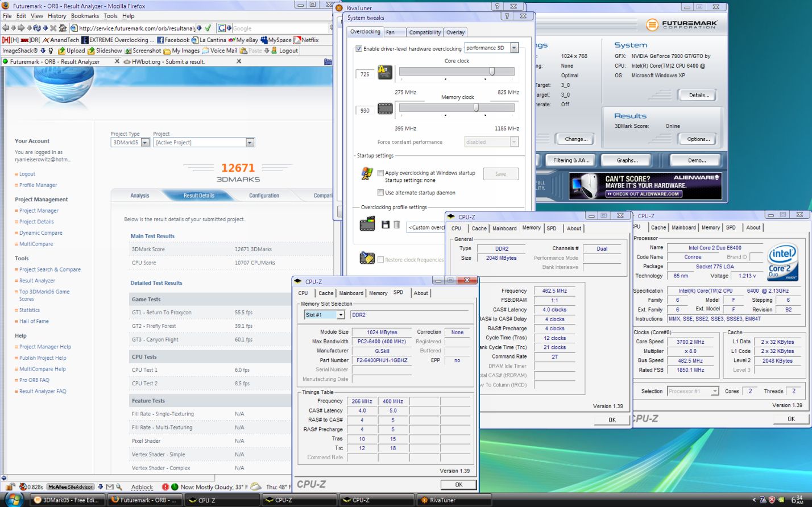Screen dimensions: 812x507
Task: Open the Active Project dropdown
Action: pyautogui.click(x=250, y=143)
